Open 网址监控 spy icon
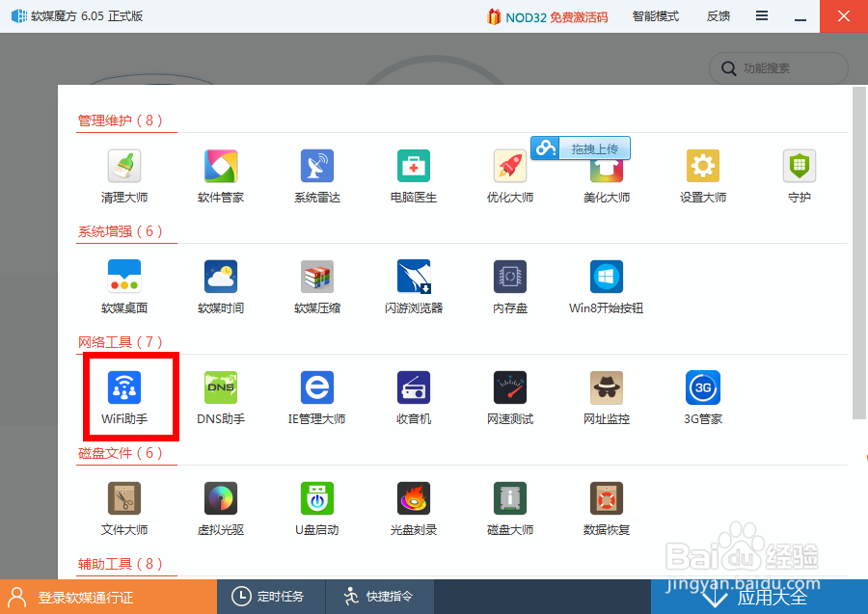 [x=607, y=387]
